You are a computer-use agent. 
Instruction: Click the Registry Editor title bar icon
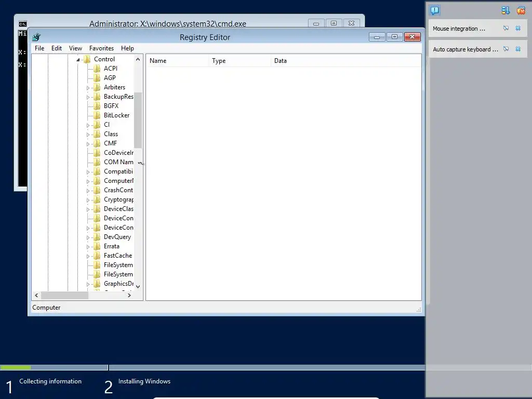pyautogui.click(x=36, y=37)
